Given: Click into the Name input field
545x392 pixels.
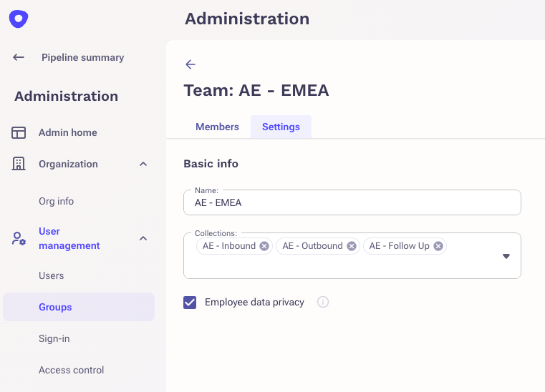Looking at the screenshot, I should click(352, 202).
